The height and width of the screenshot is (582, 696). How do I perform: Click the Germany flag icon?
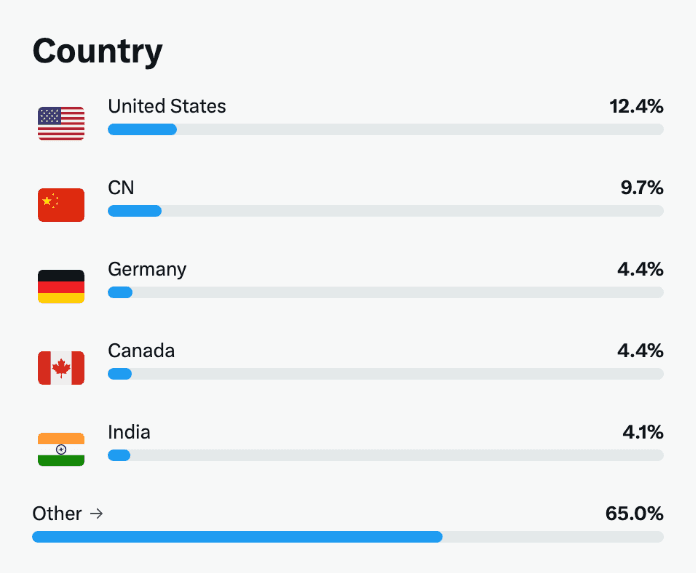[x=61, y=286]
